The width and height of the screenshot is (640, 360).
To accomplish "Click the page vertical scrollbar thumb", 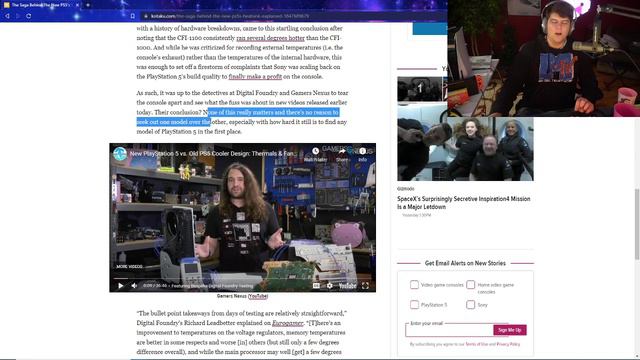I will [637, 224].
